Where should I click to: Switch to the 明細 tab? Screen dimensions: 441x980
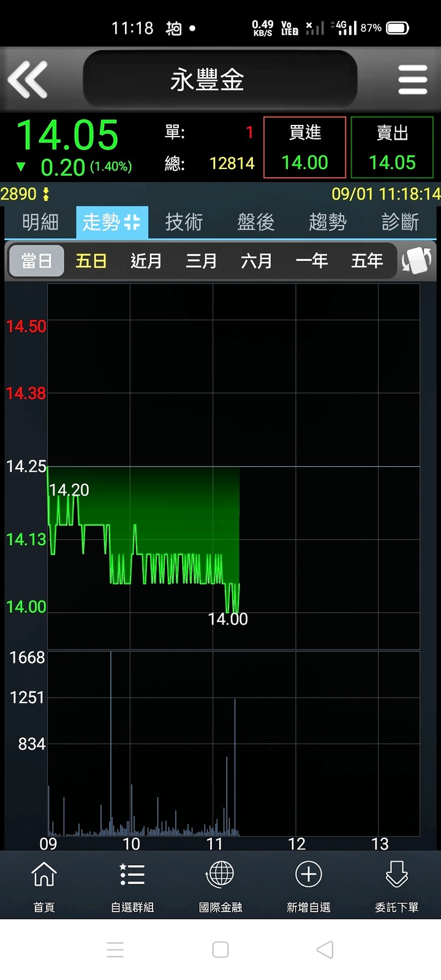tap(40, 222)
